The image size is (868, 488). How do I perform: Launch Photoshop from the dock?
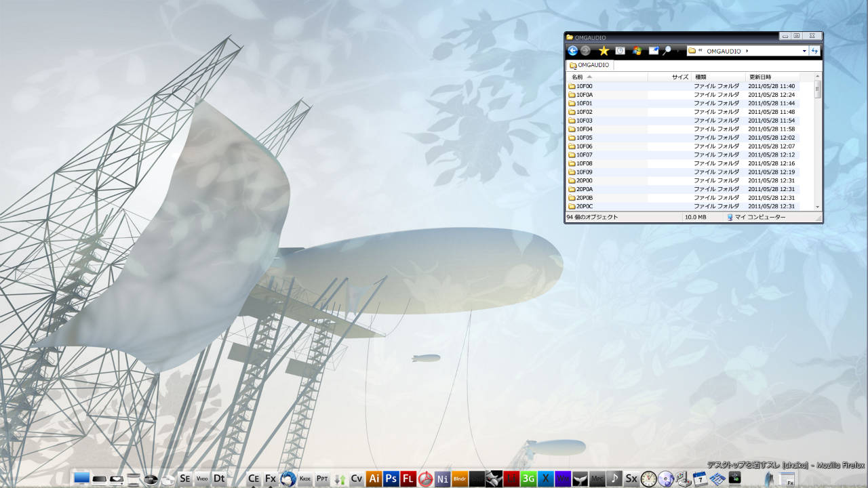click(391, 479)
